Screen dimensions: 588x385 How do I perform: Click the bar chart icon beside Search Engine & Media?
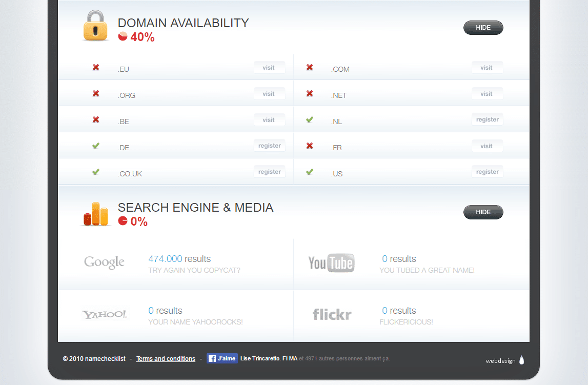point(95,213)
